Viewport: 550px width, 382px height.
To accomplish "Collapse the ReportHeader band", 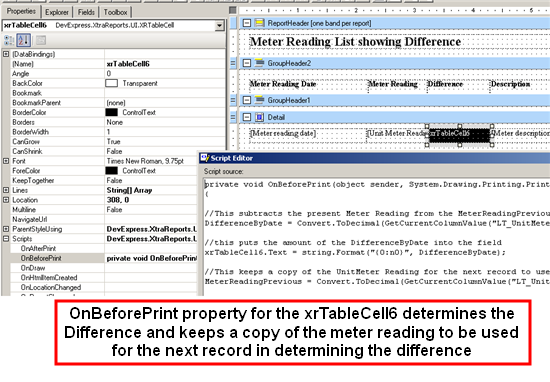I will (247, 23).
